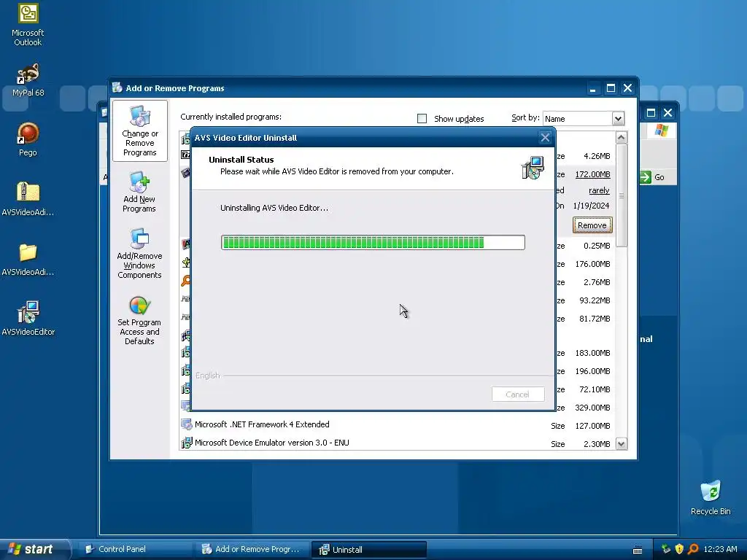
Task: Select the MyPal 68 desktop shortcut
Action: point(28,79)
